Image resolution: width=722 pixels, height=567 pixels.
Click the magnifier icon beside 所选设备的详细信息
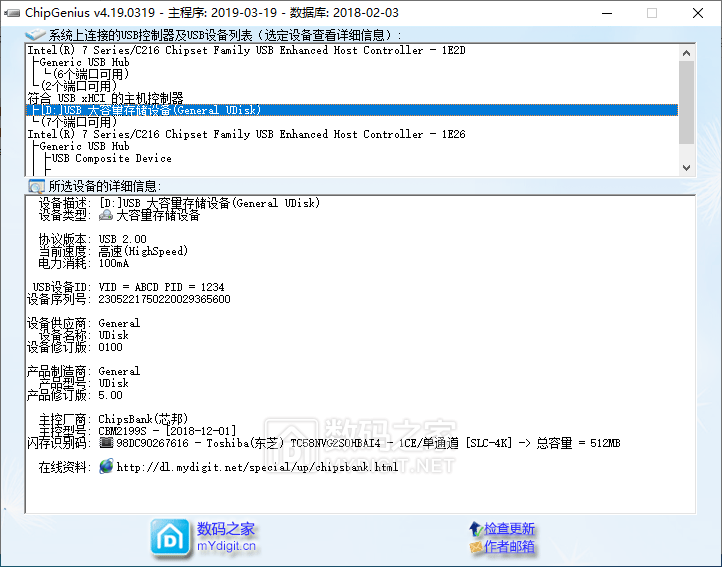point(36,186)
